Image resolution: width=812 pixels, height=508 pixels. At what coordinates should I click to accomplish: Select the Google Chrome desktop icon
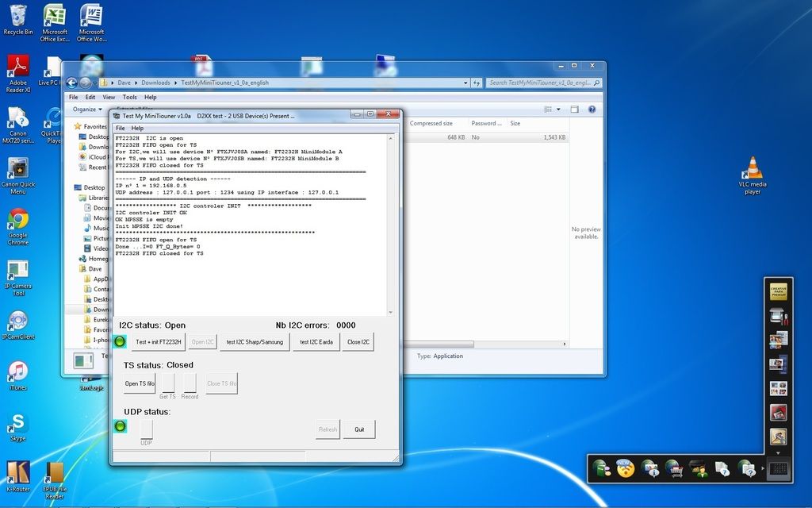pyautogui.click(x=18, y=226)
